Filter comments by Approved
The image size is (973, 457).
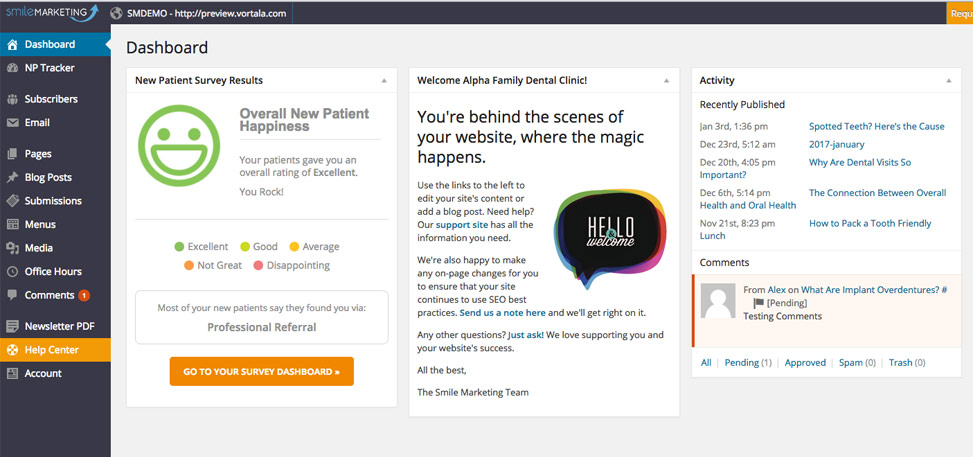pos(805,363)
